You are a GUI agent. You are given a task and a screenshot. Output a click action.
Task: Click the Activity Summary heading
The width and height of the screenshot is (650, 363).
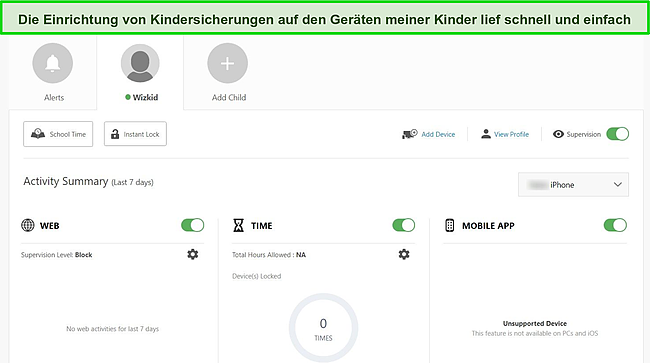[x=65, y=182]
